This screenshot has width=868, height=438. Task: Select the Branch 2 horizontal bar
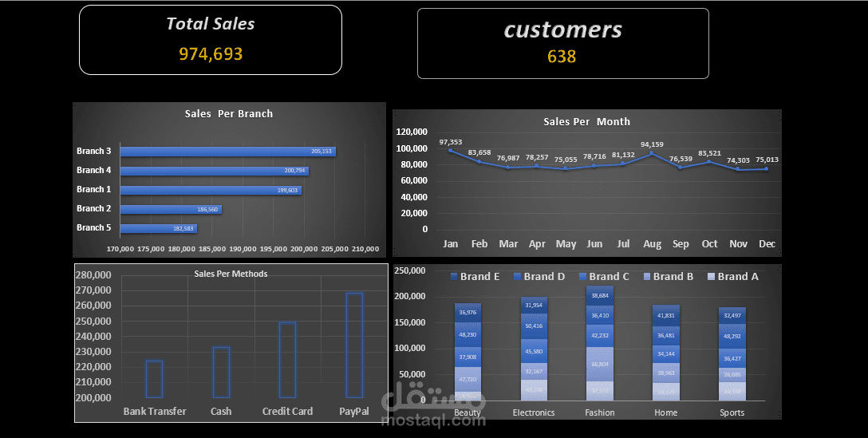click(x=171, y=209)
